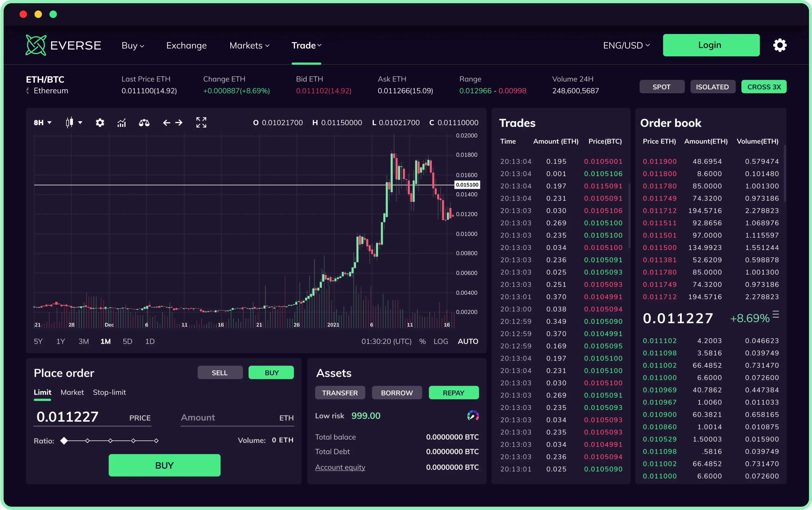The height and width of the screenshot is (510, 812).
Task: Open the Exchange menu item
Action: [x=187, y=45]
